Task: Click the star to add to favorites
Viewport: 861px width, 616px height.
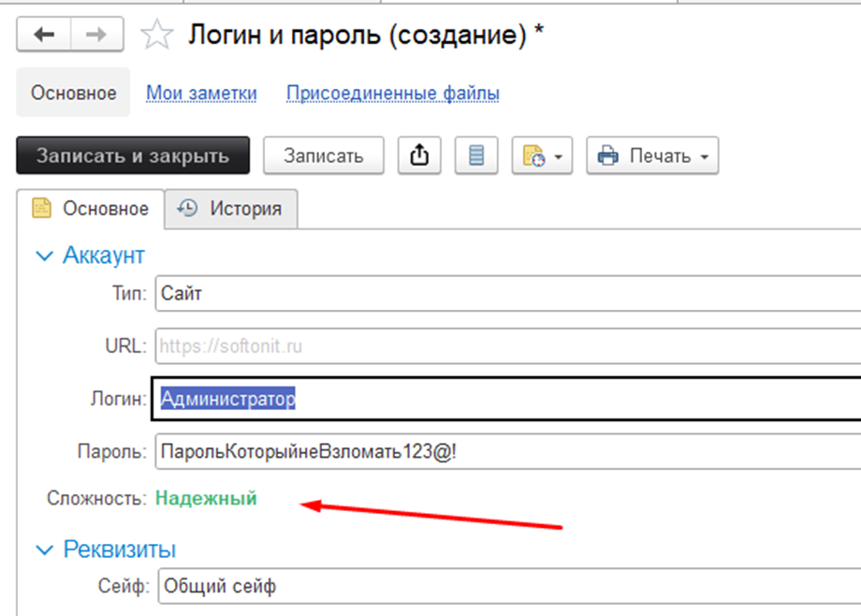Action: click(157, 34)
